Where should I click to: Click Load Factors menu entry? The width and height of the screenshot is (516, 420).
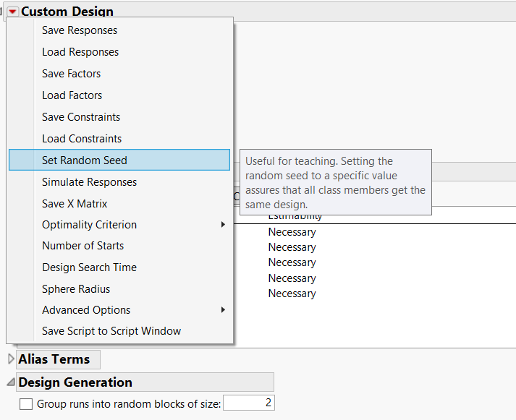72,95
